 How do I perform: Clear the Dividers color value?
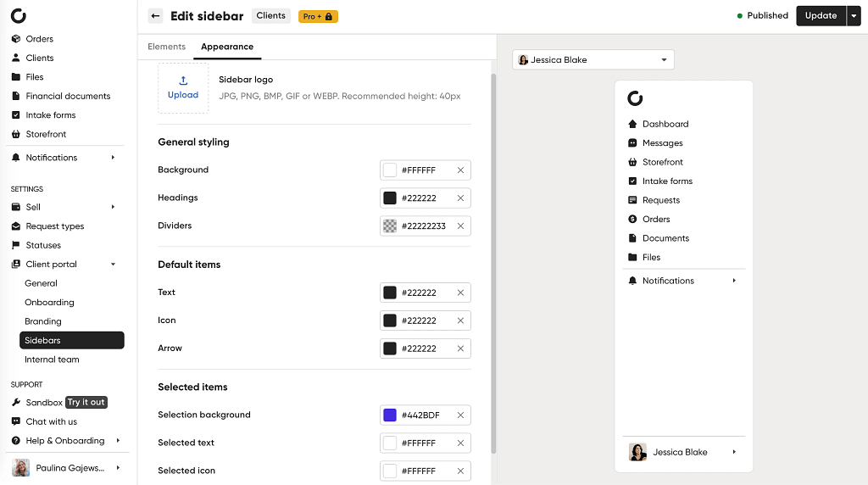pos(460,226)
